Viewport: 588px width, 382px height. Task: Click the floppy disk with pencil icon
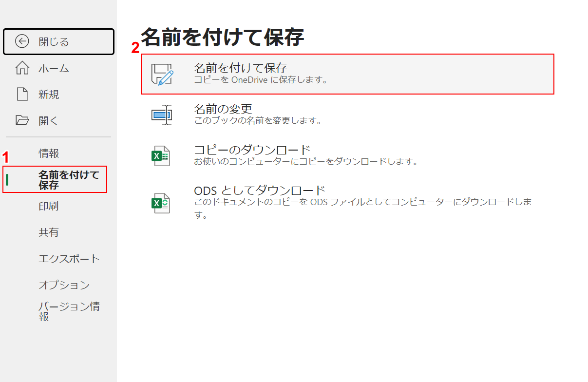(x=162, y=74)
